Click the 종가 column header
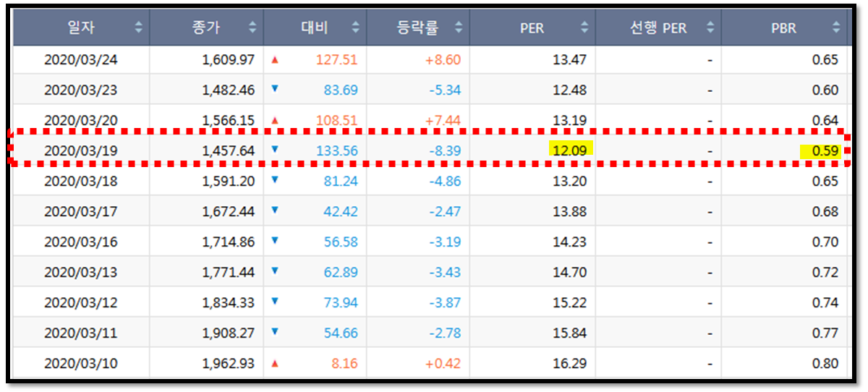Screen dimensions: 868x392 pos(207,28)
